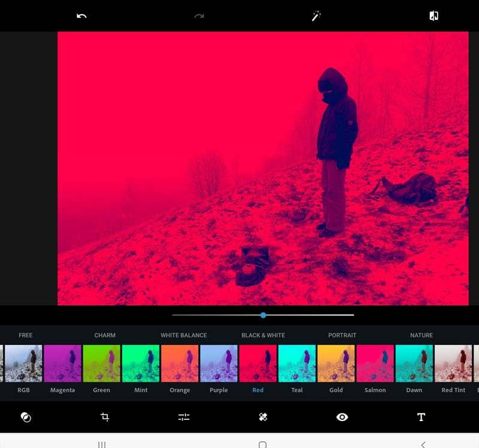Select the Magenta filter thumbnail
Screen dimensions: 479x448
point(63,364)
